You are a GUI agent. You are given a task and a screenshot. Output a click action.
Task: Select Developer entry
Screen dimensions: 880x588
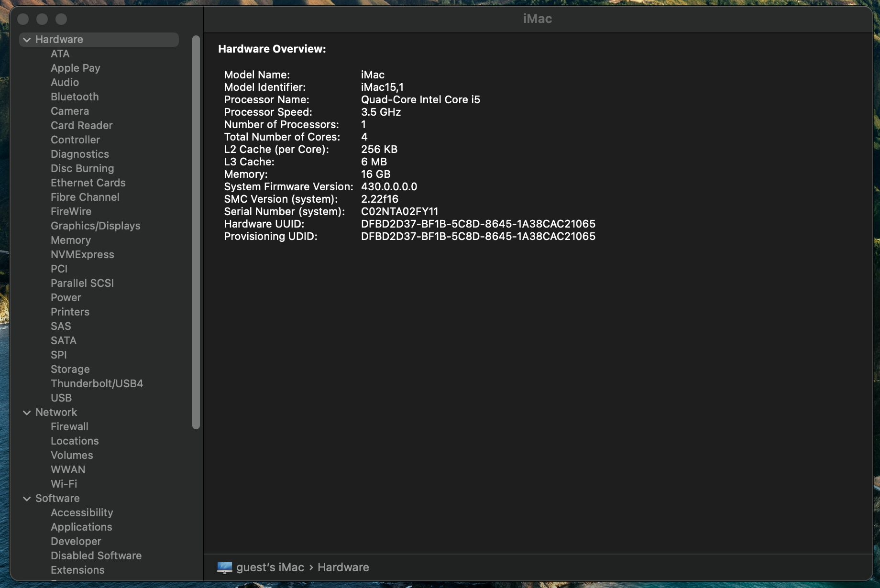[x=76, y=541]
